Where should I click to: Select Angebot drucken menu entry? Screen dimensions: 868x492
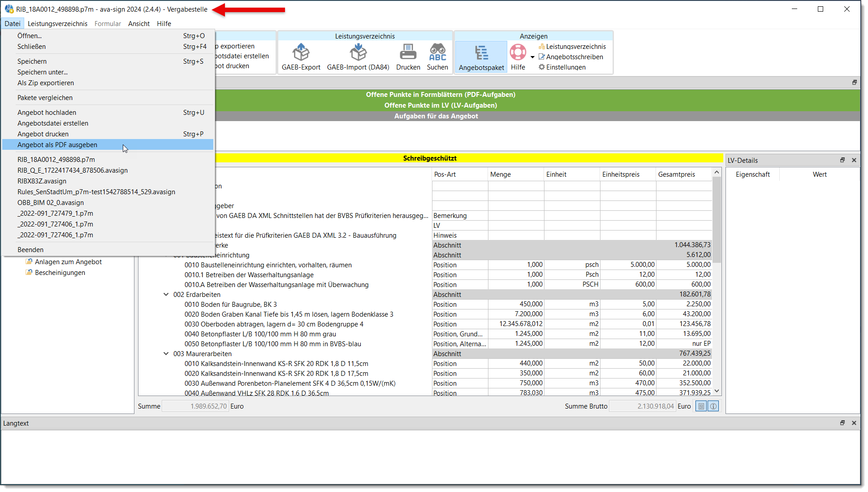point(108,134)
